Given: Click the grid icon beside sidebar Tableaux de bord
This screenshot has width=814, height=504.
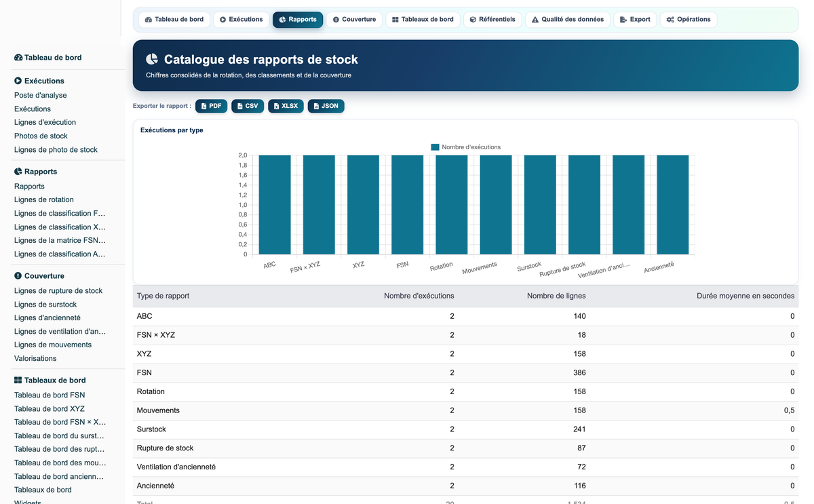Looking at the screenshot, I should [x=18, y=381].
